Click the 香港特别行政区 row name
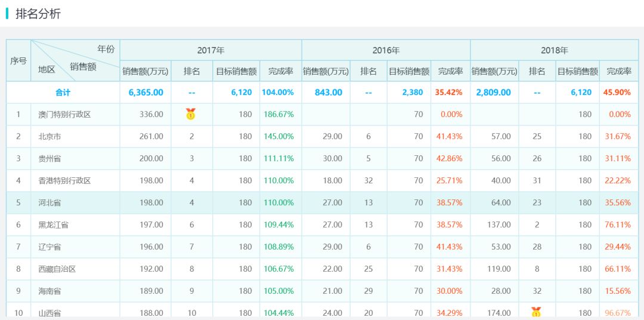The image size is (644, 320). click(x=64, y=181)
